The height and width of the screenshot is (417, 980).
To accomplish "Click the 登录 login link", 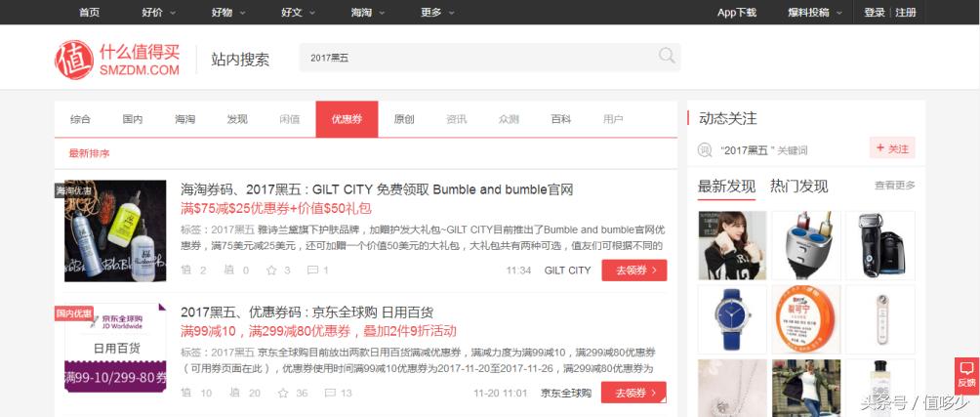I will point(875,13).
